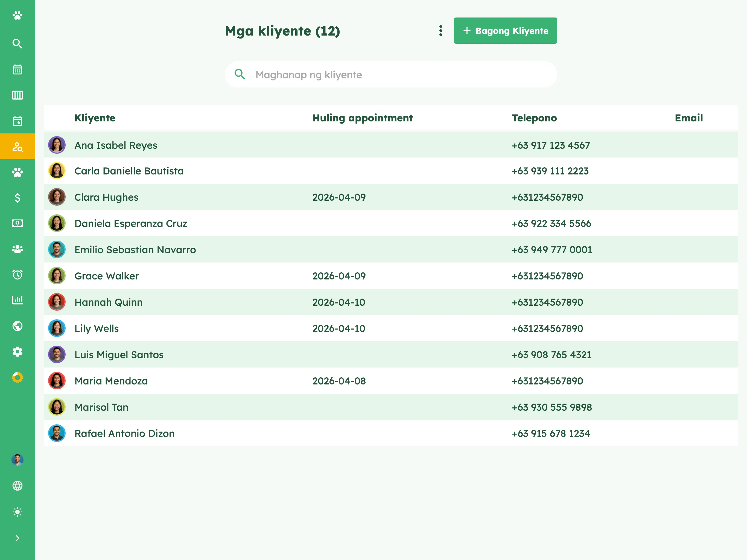Click Rafael Antonio Dizon avatar
The width and height of the screenshot is (747, 560).
point(57,433)
